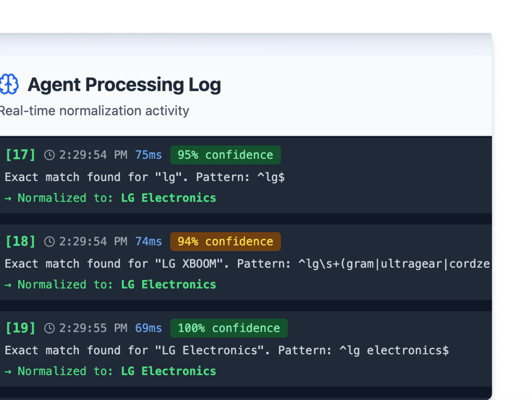This screenshot has height=400, width=532.
Task: Click Normalized to LG Electronics in entry 19
Action: tap(110, 371)
